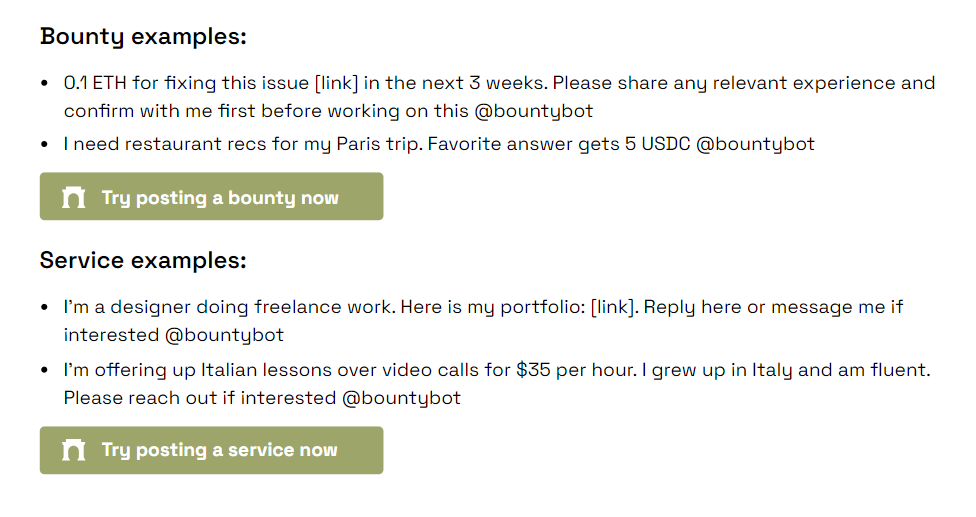The image size is (976, 517).
Task: Click the arch icon on the service button
Action: [x=73, y=450]
